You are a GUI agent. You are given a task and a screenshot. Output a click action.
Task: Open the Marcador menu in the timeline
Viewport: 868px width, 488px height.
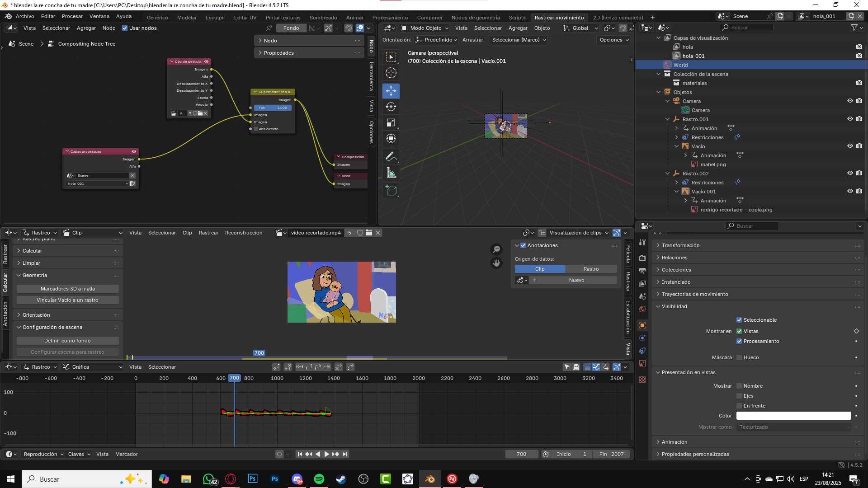(127, 454)
